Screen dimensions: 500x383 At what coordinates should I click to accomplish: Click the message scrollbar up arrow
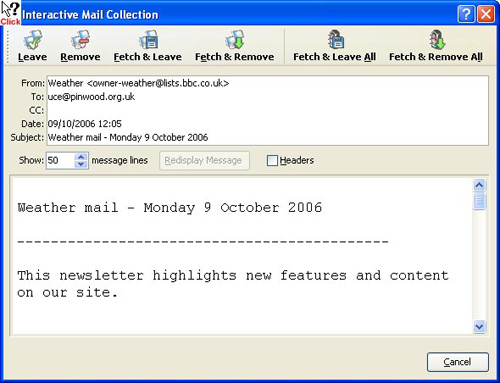click(x=479, y=185)
